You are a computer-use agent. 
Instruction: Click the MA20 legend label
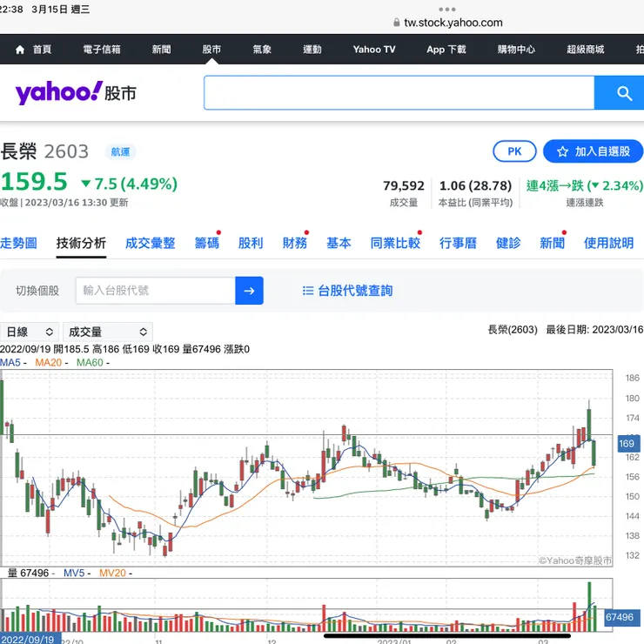48,363
